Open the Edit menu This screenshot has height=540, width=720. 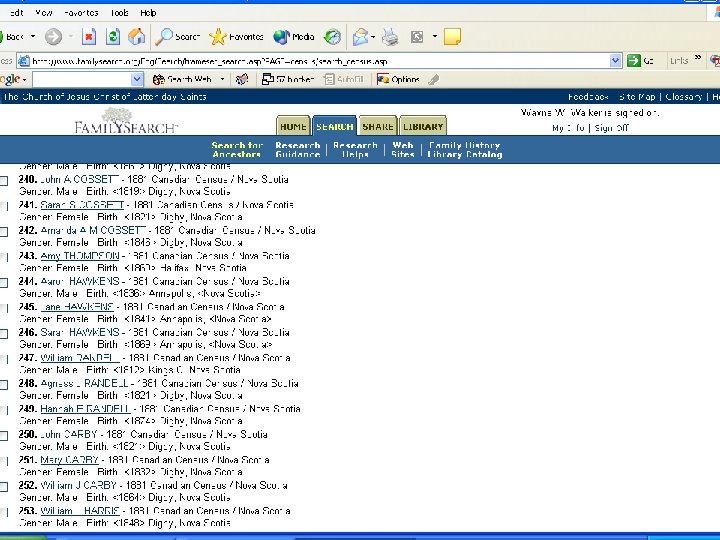tap(16, 13)
